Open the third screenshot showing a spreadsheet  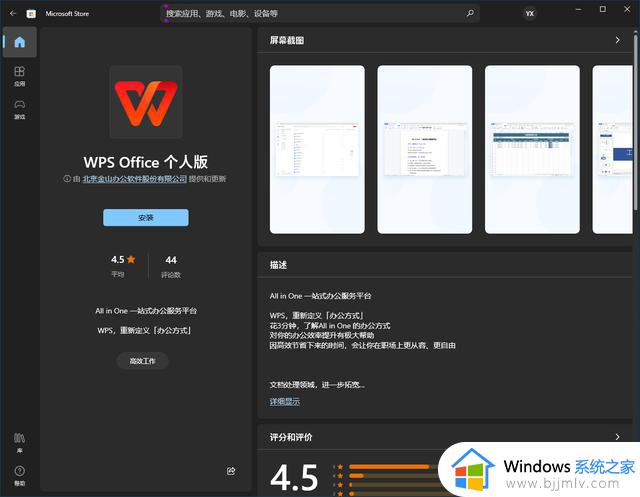tap(532, 149)
